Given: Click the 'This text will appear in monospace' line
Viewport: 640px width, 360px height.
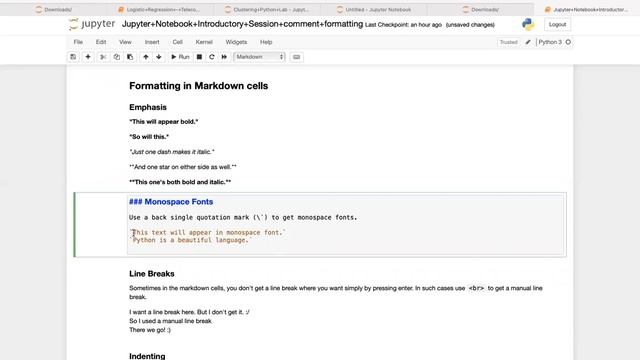Looking at the screenshot, I should pos(207,233).
